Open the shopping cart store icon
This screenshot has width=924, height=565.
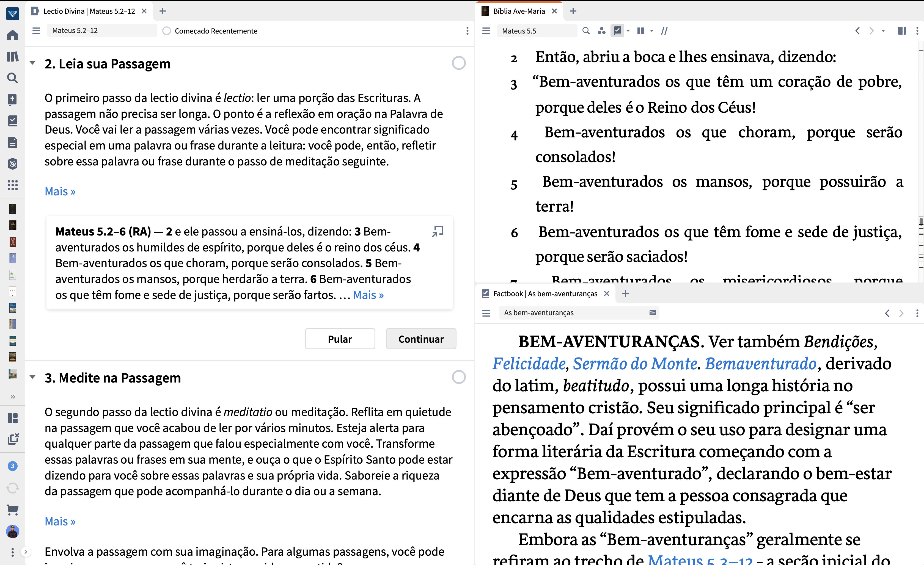(12, 509)
